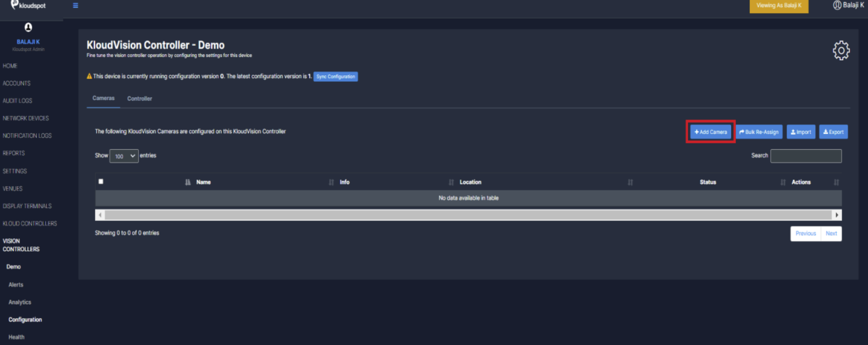Sort the table by Status column
This screenshot has width=868, height=345.
tap(708, 182)
